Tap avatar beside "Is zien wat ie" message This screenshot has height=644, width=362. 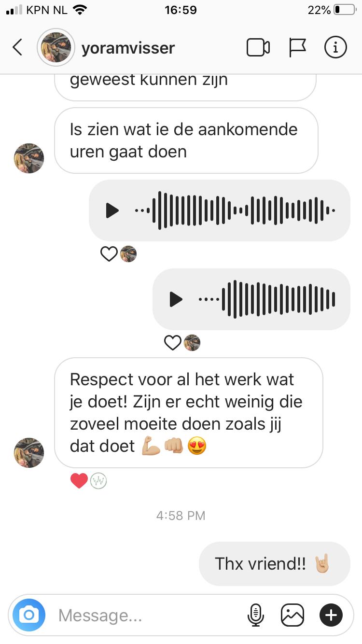click(x=29, y=158)
